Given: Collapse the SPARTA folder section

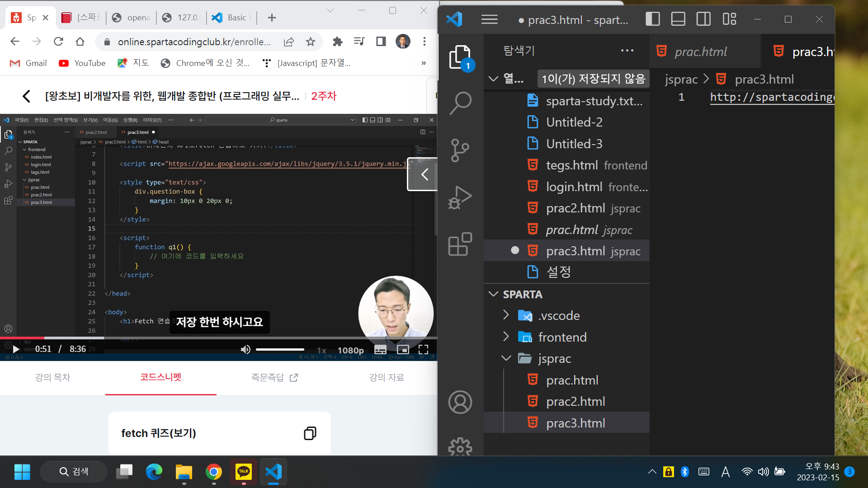Looking at the screenshot, I should tap(493, 294).
